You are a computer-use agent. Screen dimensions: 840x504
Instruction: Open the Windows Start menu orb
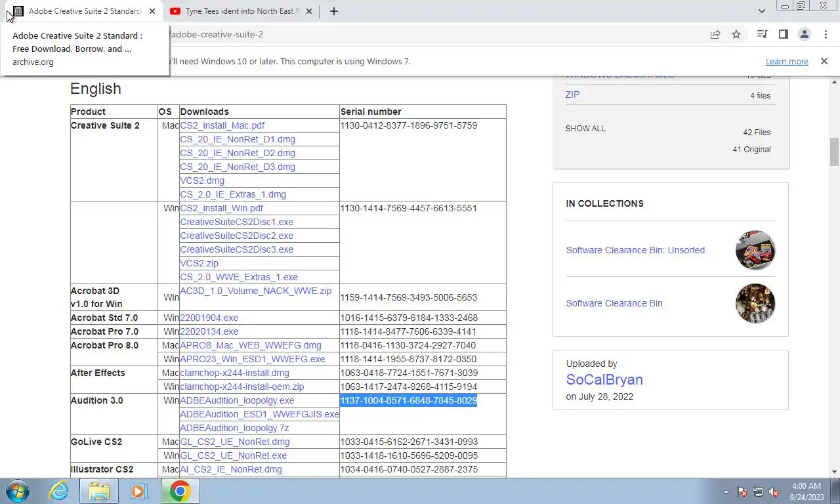[17, 491]
